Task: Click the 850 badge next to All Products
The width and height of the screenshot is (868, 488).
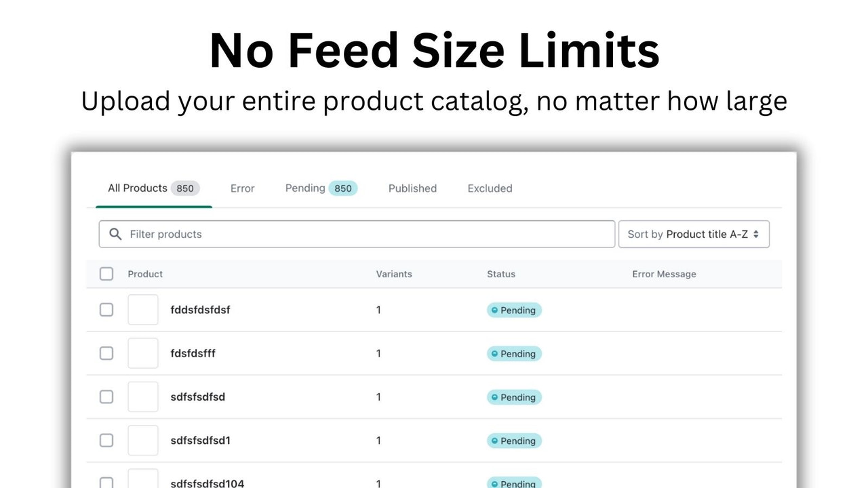Action: tap(184, 188)
